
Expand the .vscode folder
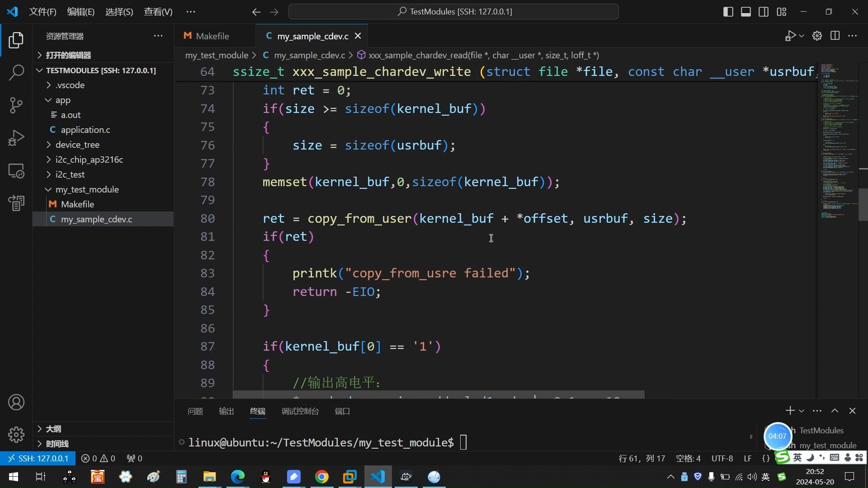[103, 85]
